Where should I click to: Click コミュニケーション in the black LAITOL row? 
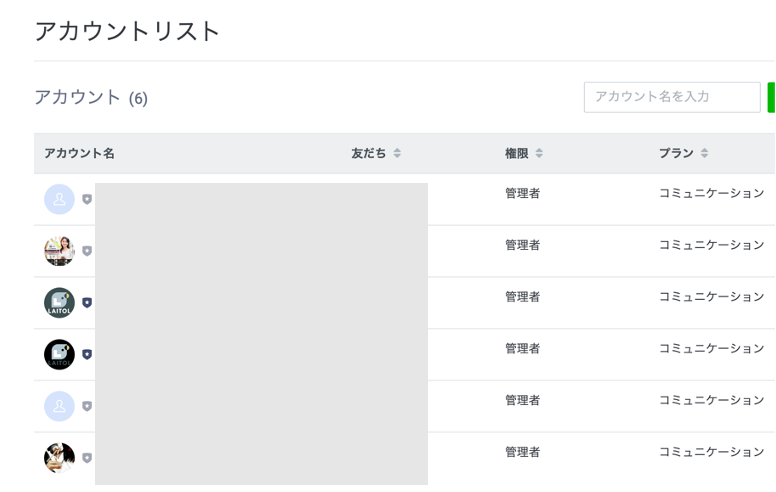click(711, 348)
